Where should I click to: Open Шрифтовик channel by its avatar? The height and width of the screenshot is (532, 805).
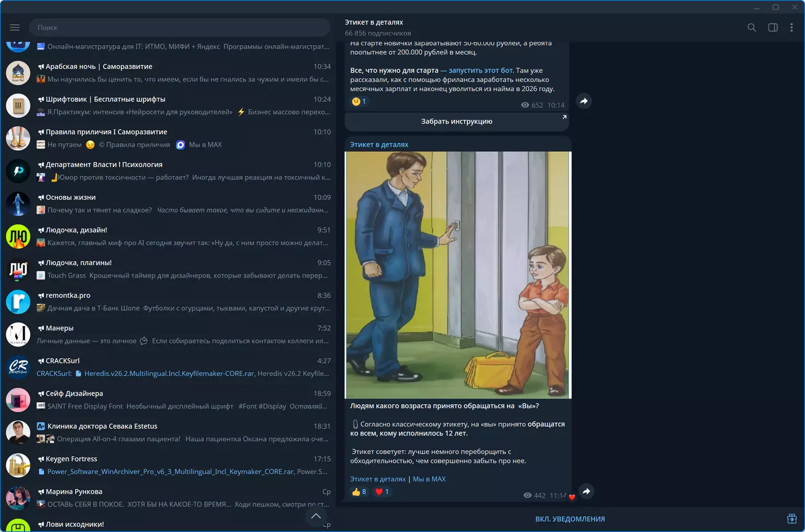click(x=18, y=106)
